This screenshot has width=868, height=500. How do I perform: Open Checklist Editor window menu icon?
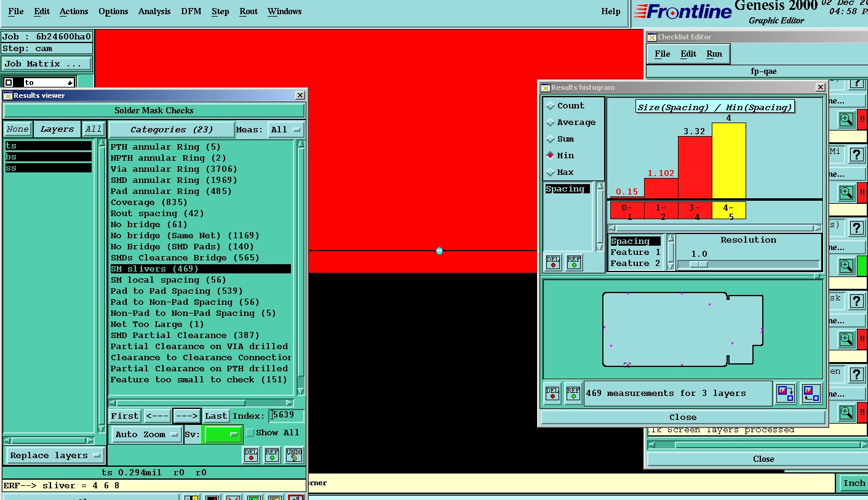tap(652, 37)
